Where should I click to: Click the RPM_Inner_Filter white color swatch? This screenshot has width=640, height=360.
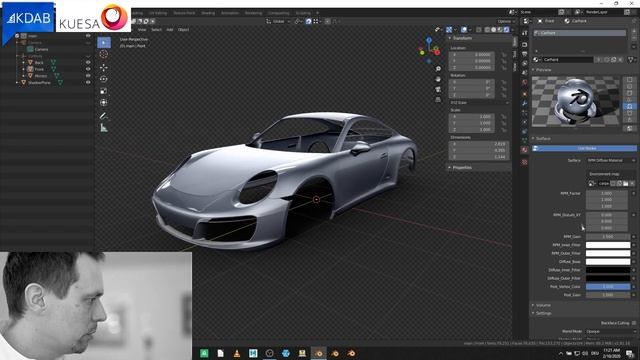click(608, 245)
